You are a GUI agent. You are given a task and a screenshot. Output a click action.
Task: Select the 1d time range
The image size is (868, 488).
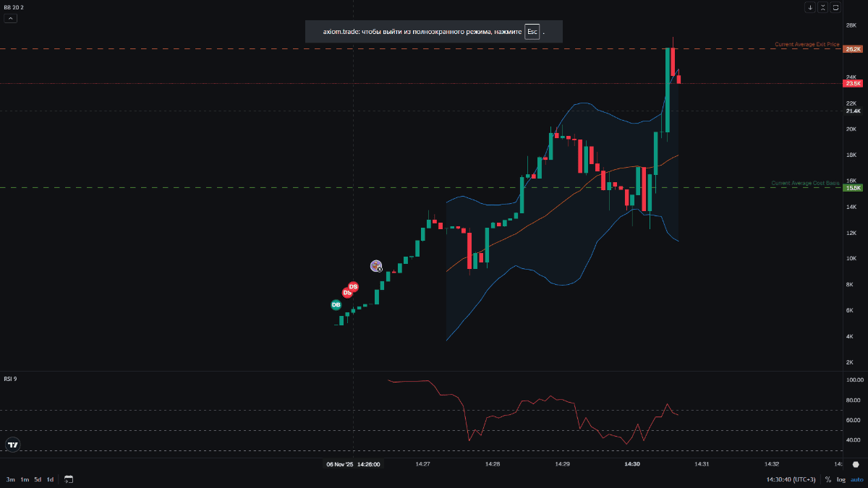(50, 479)
